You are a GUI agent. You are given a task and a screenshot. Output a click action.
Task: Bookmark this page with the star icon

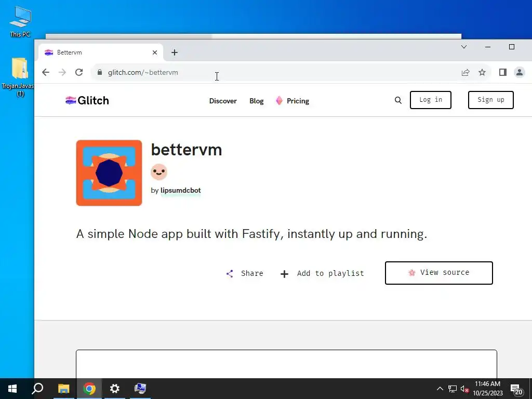482,72
